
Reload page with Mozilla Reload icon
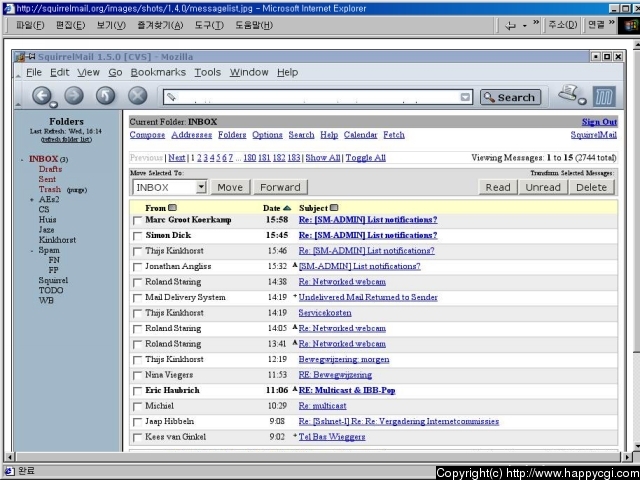pyautogui.click(x=106, y=96)
